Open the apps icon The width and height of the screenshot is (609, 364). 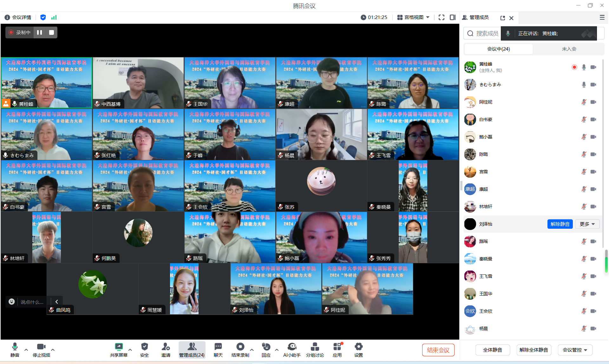(337, 347)
